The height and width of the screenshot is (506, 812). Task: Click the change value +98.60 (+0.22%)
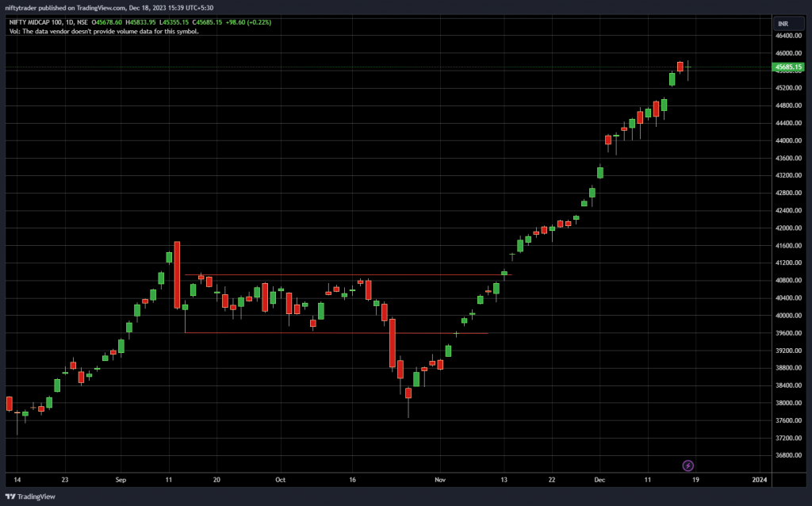tap(248, 22)
